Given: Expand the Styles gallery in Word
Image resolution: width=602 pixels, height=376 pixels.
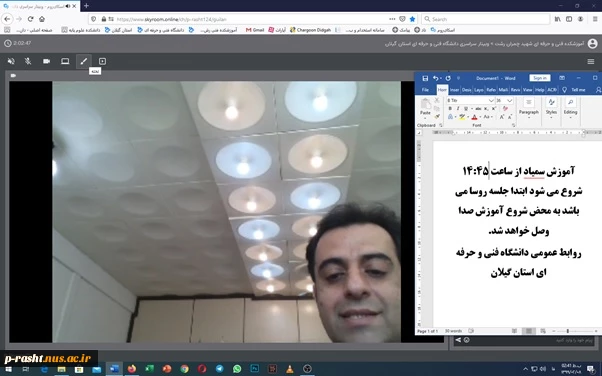Looking at the screenshot, I should pyautogui.click(x=551, y=107).
